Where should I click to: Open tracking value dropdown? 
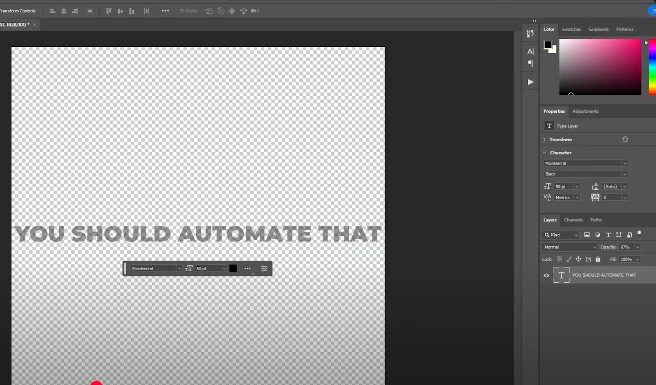625,197
